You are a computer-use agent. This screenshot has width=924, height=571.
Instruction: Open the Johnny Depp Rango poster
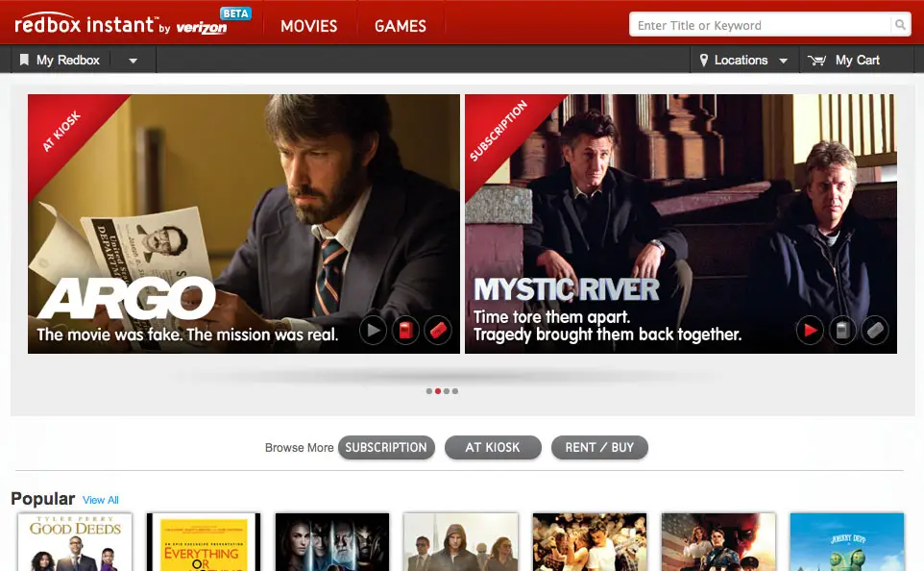(x=847, y=542)
